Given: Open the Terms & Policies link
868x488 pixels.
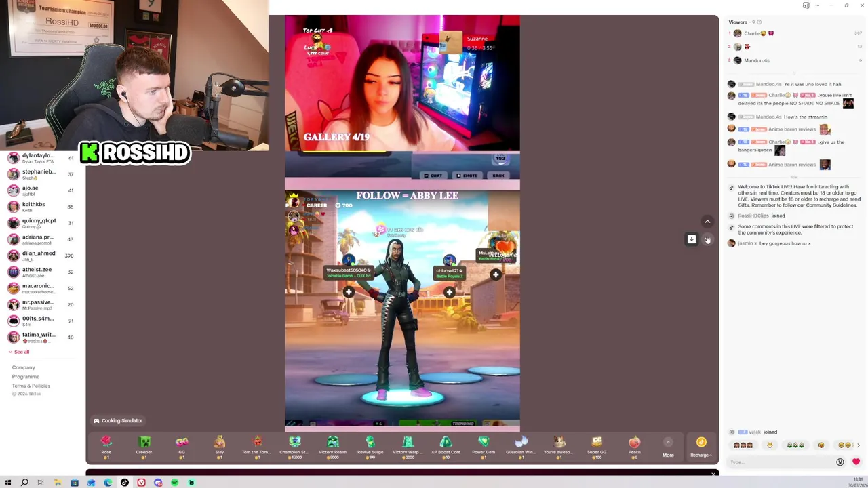Looking at the screenshot, I should point(31,386).
